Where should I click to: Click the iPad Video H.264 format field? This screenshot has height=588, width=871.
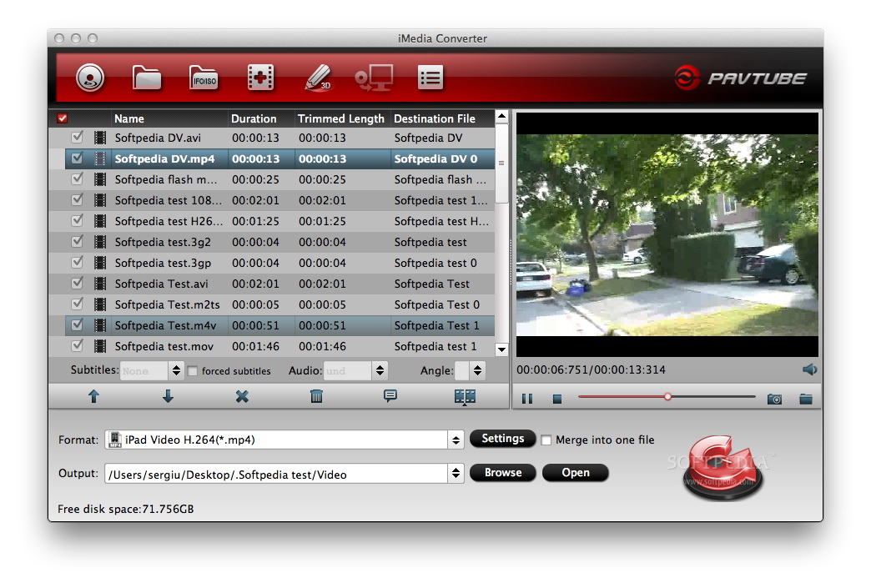pos(277,440)
